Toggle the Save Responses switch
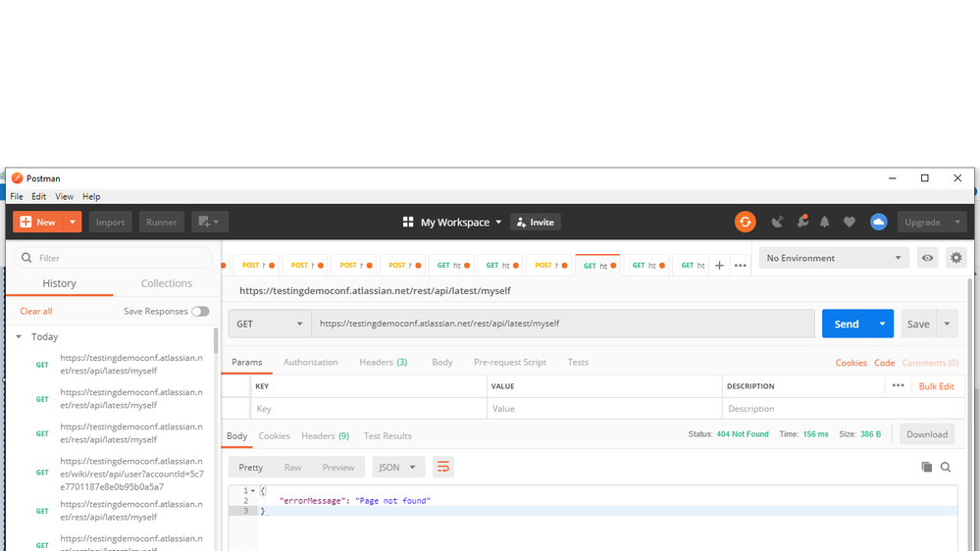Image resolution: width=980 pixels, height=551 pixels. 200,311
